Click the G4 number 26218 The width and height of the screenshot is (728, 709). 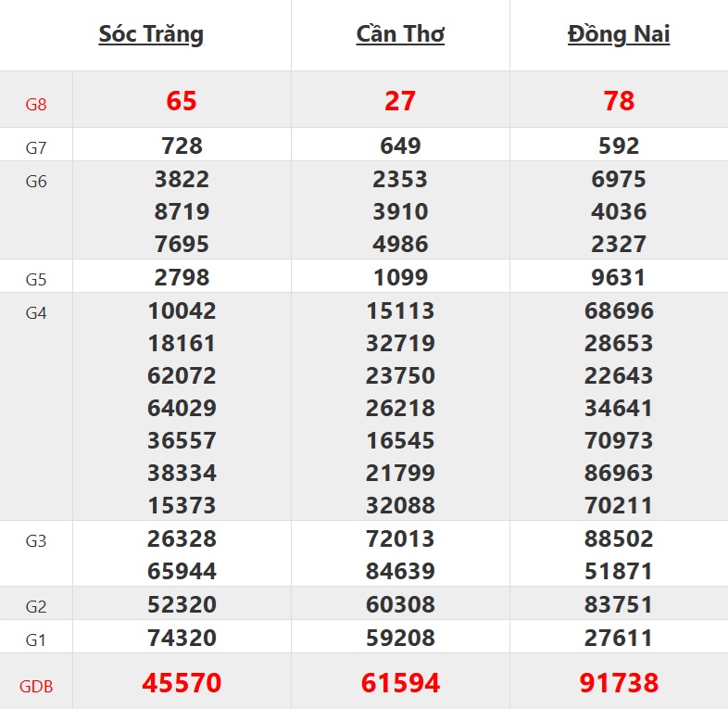click(400, 408)
